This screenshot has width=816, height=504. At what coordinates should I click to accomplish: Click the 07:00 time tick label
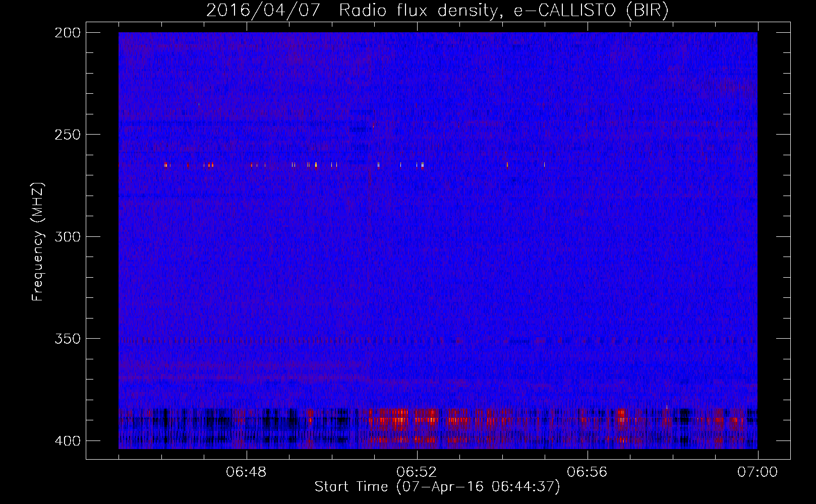pyautogui.click(x=757, y=472)
